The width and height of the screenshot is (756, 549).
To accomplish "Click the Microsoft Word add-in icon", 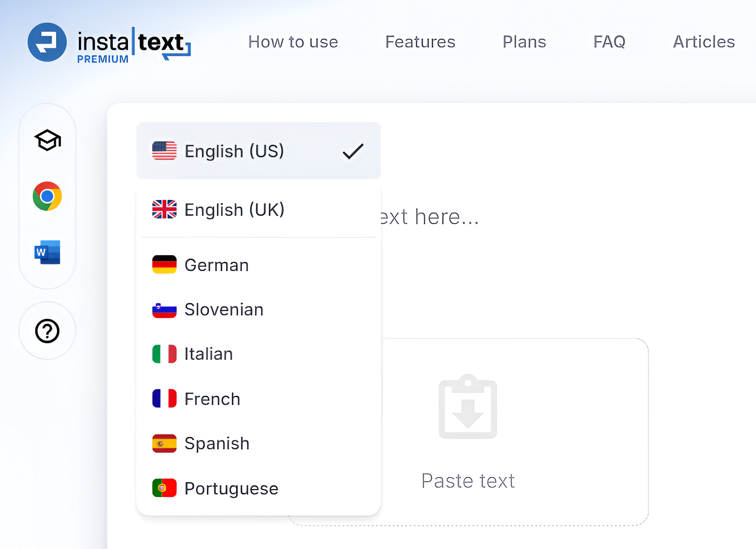I will (x=47, y=252).
